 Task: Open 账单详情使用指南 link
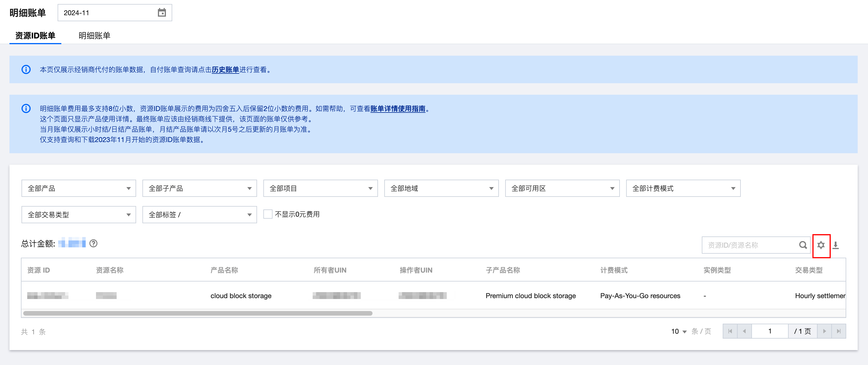(398, 109)
